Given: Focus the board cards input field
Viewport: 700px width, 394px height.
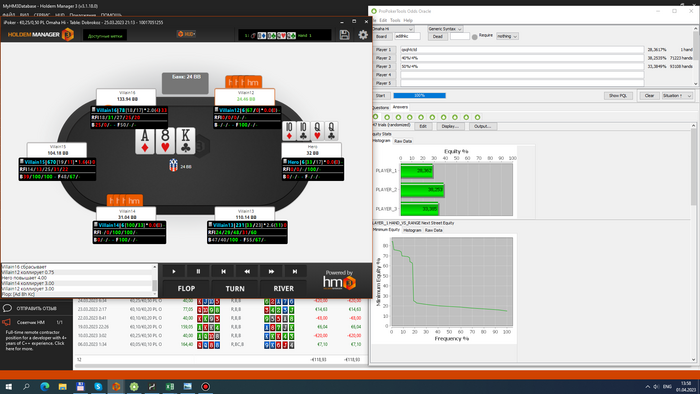Looking at the screenshot, I should tap(407, 37).
